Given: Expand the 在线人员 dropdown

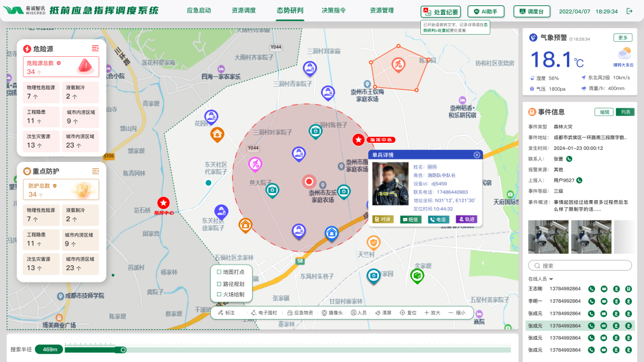Looking at the screenshot, I should tap(541, 279).
